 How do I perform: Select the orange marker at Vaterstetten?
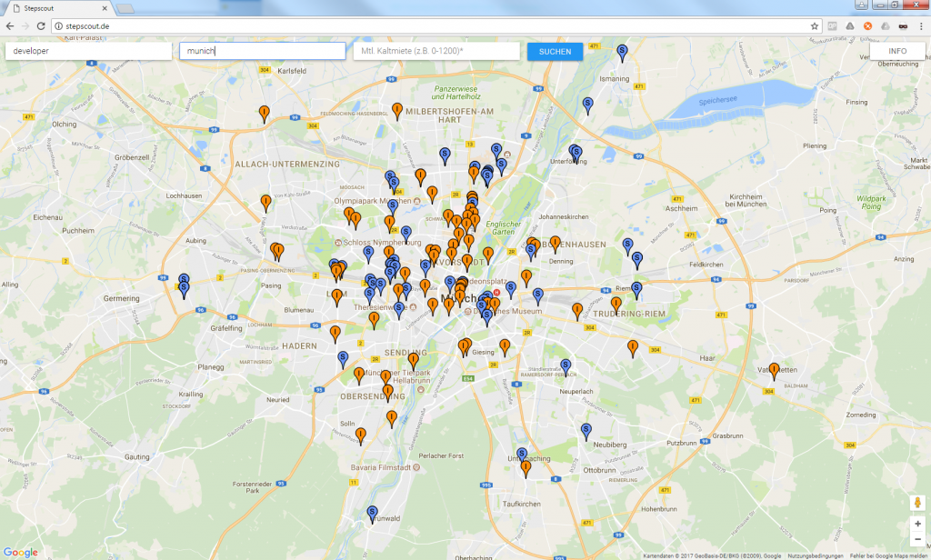click(x=774, y=371)
